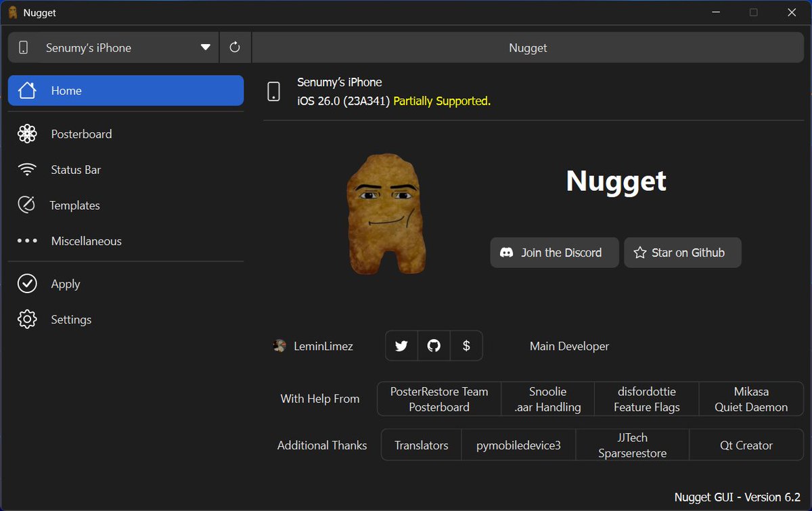Click the phone icon in device selector
Screen dimensions: 812x511
[24, 47]
